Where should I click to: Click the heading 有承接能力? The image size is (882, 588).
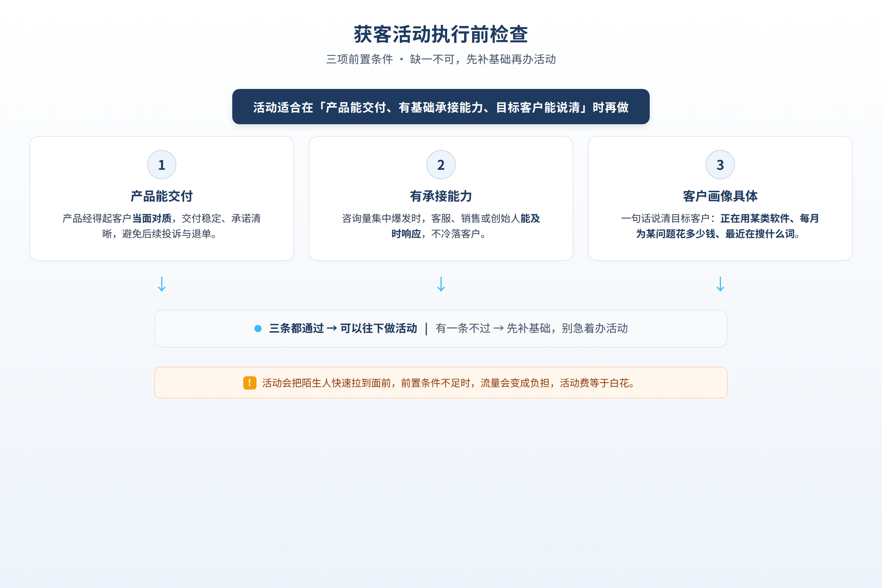[x=441, y=196]
